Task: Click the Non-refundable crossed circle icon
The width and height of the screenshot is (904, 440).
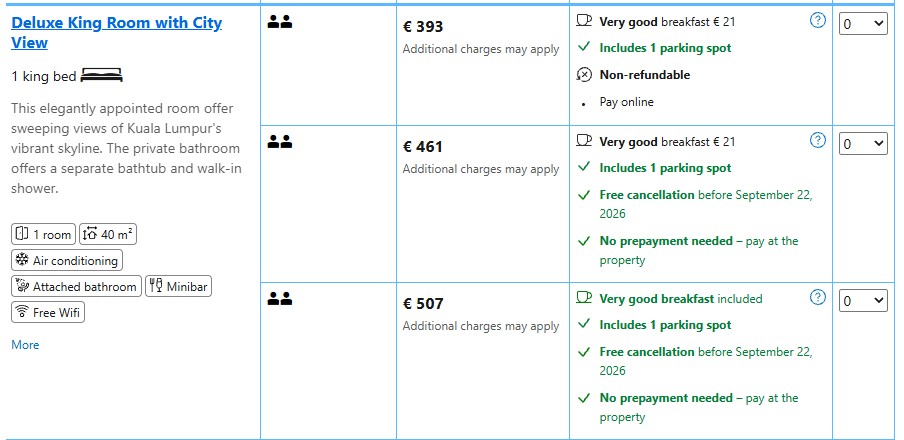Action: tap(585, 75)
